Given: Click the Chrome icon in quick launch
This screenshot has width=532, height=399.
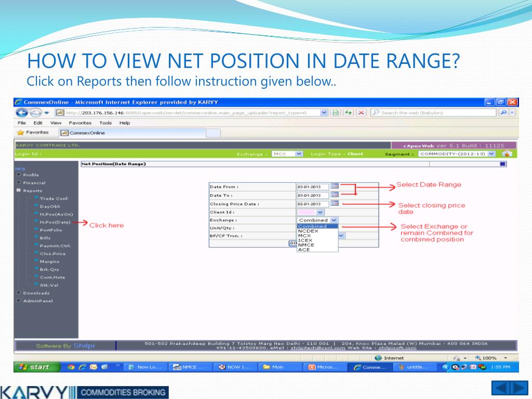Looking at the screenshot, I should coord(71,367).
